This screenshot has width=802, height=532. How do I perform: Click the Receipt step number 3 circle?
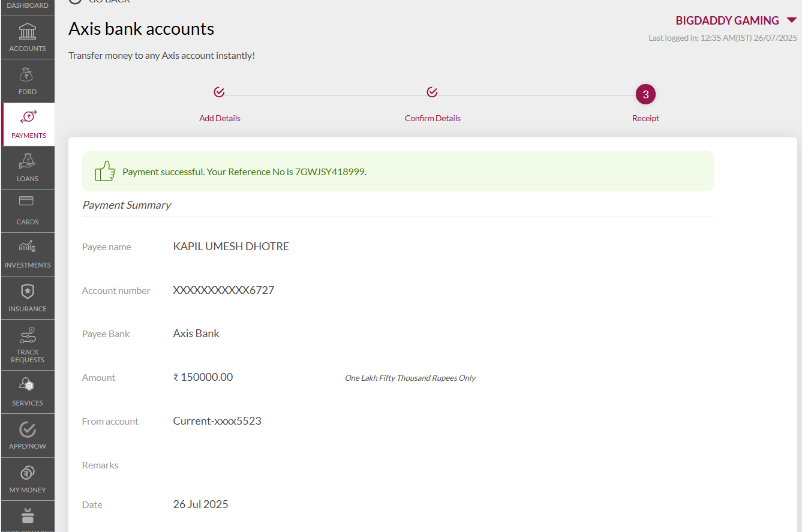[645, 94]
